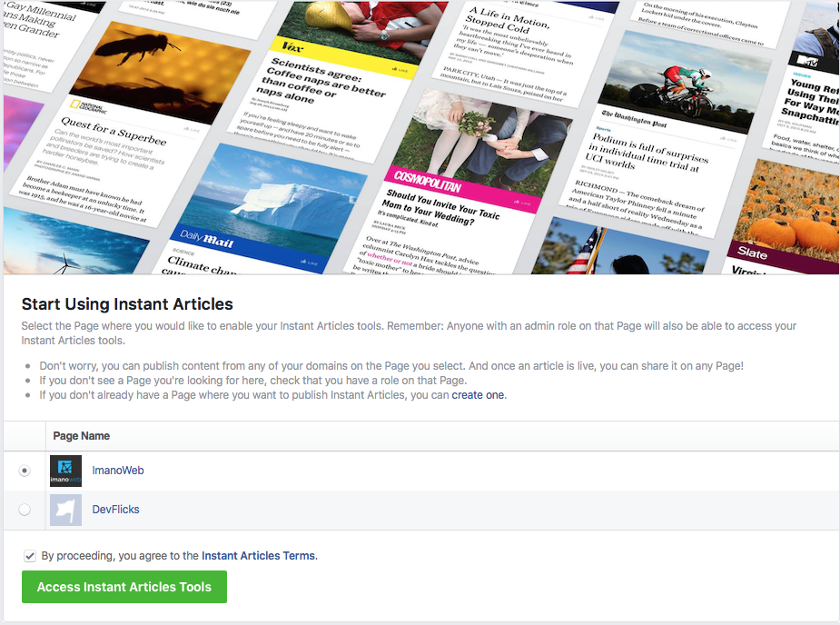Follow the create one link

(x=478, y=395)
